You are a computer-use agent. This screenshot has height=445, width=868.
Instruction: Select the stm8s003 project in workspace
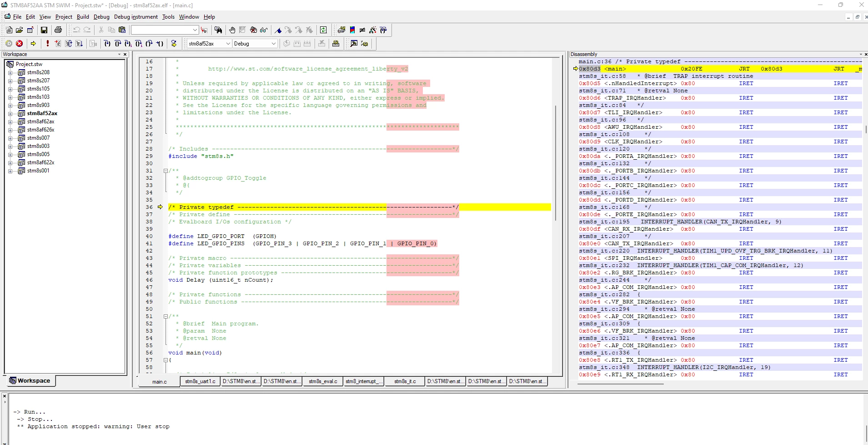[38, 146]
